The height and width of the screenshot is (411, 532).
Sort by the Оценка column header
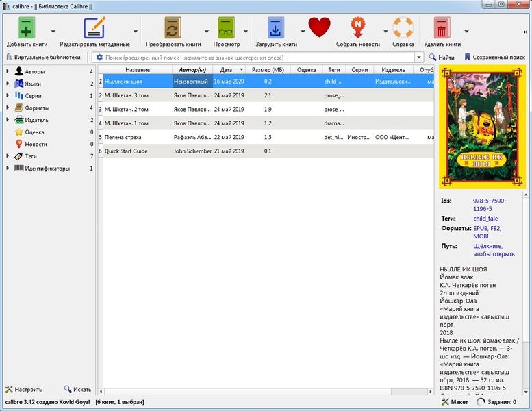(x=306, y=70)
